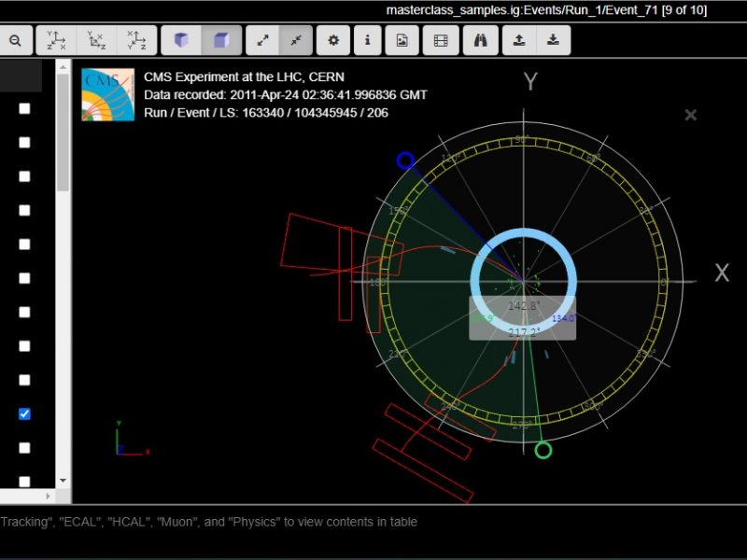Click the download export icon

click(553, 40)
